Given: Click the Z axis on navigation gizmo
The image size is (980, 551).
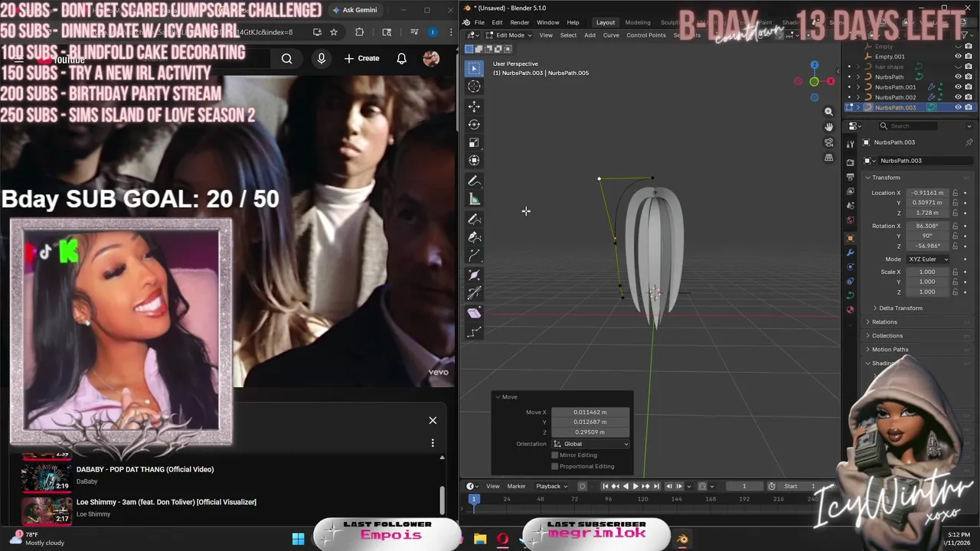Looking at the screenshot, I should [x=814, y=65].
